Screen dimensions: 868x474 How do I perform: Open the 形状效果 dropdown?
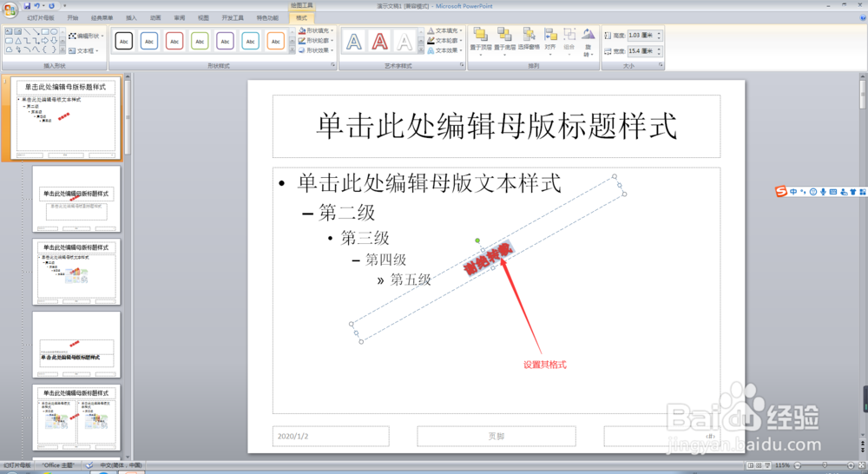316,50
